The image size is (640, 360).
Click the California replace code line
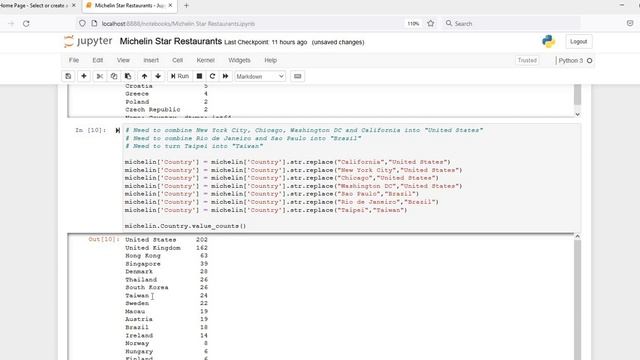tap(288, 162)
